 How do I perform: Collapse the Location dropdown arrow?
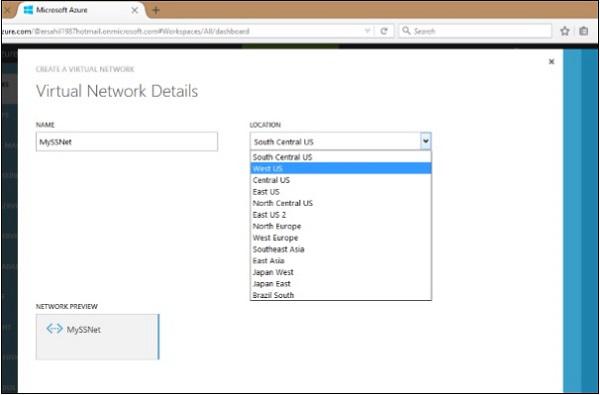coord(426,141)
